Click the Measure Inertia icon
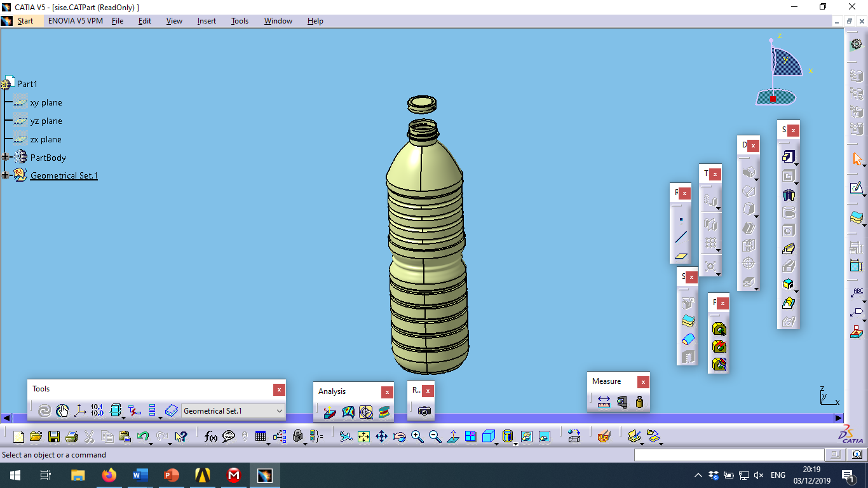Viewport: 868px width, 488px height. (639, 402)
